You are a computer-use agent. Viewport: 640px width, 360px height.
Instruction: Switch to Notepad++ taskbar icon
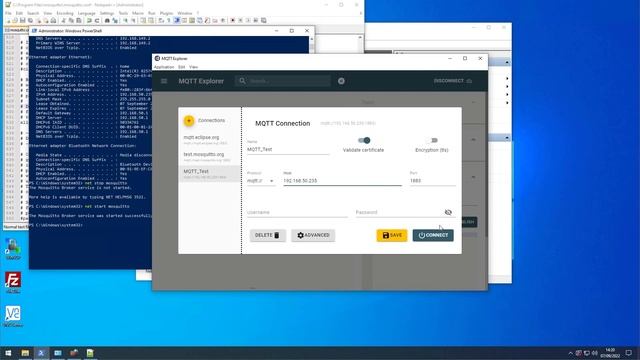[90, 353]
